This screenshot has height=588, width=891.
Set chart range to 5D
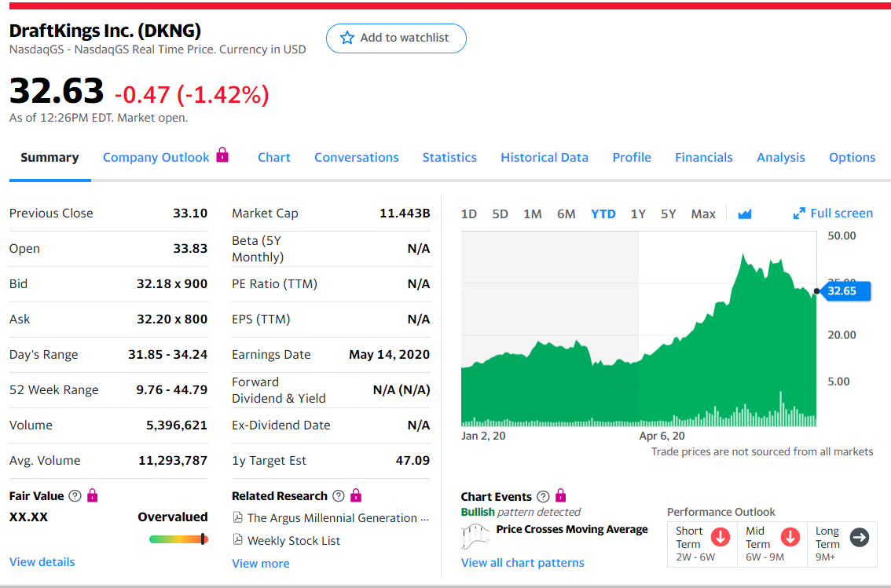coord(500,214)
